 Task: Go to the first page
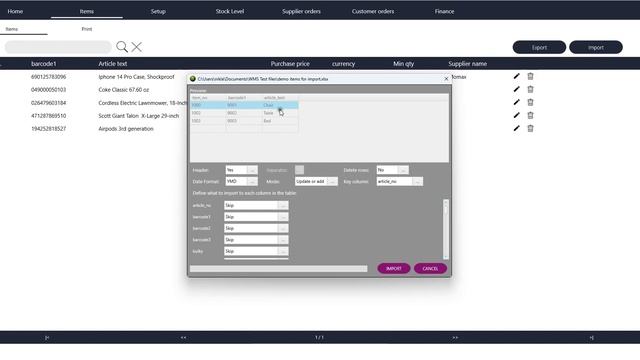pyautogui.click(x=47, y=338)
